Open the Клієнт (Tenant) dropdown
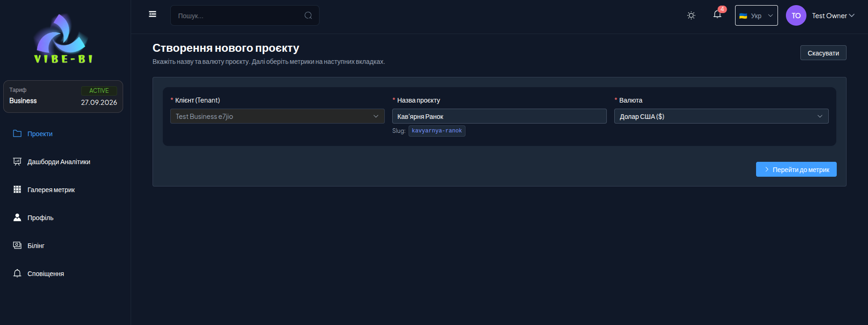 pos(278,116)
